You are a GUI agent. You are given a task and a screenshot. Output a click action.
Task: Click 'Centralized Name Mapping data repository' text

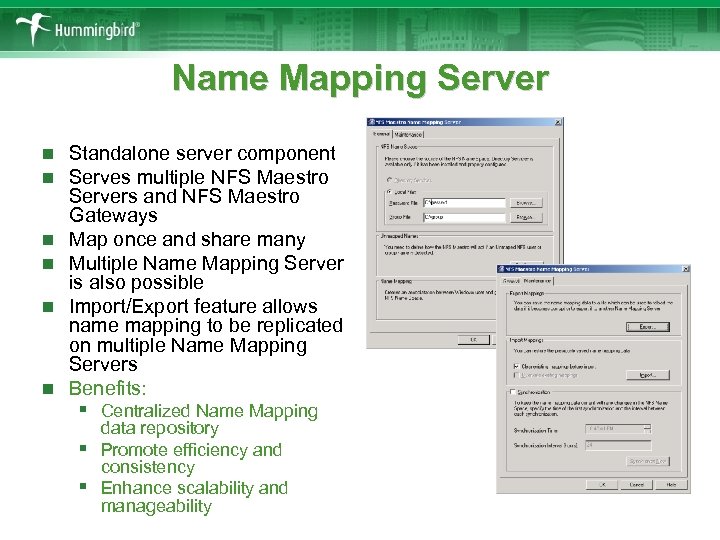[x=209, y=419]
